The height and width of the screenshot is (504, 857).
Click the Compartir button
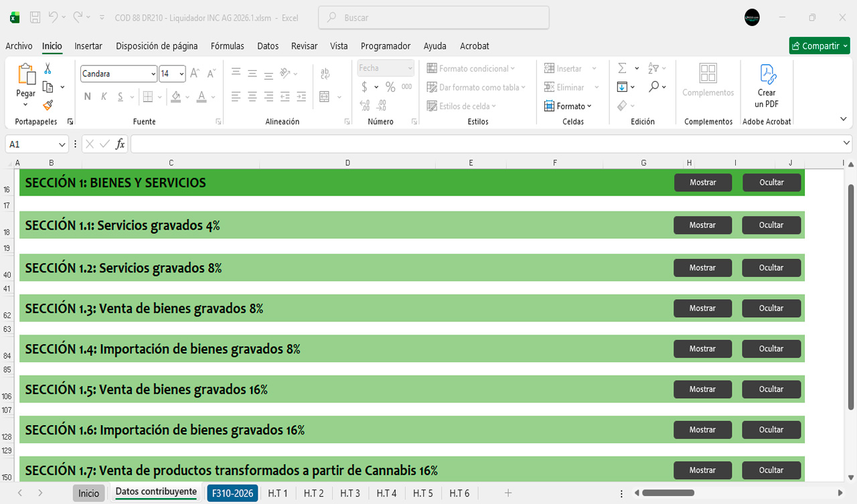point(819,46)
